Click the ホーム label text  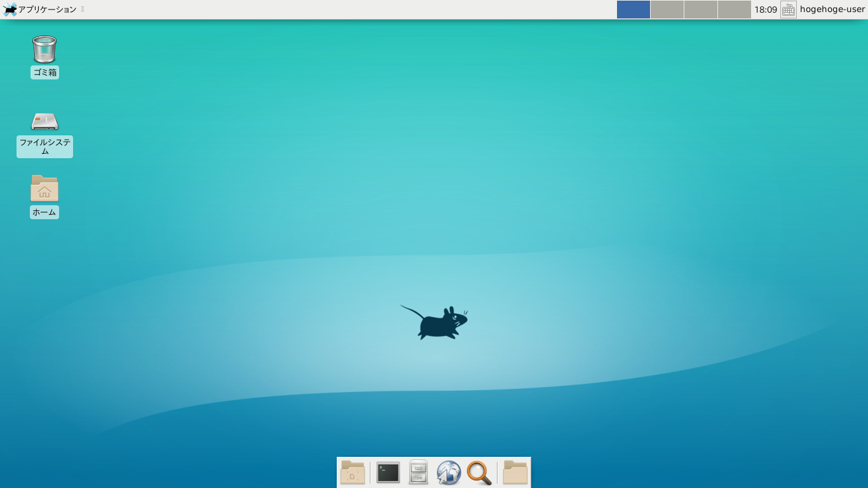tap(44, 212)
